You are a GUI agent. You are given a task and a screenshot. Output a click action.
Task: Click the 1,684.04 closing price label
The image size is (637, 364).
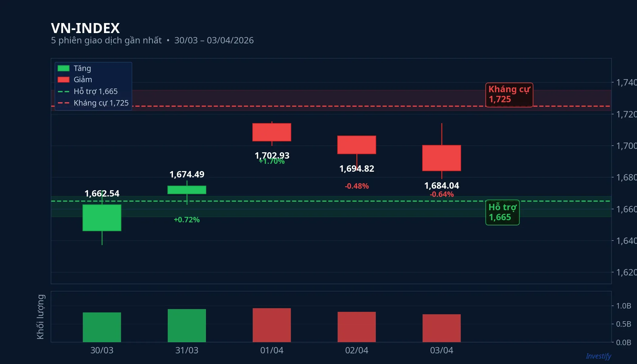(442, 186)
